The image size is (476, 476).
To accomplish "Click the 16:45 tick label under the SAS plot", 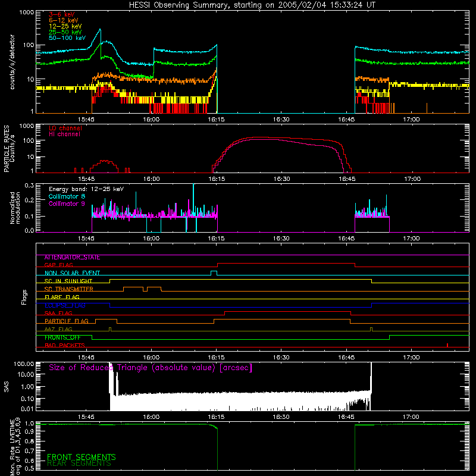I will tap(346, 417).
